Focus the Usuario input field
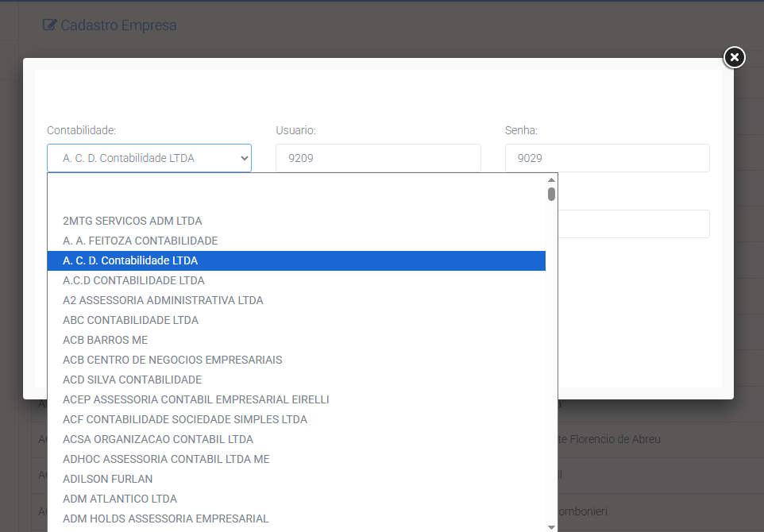 (x=378, y=158)
